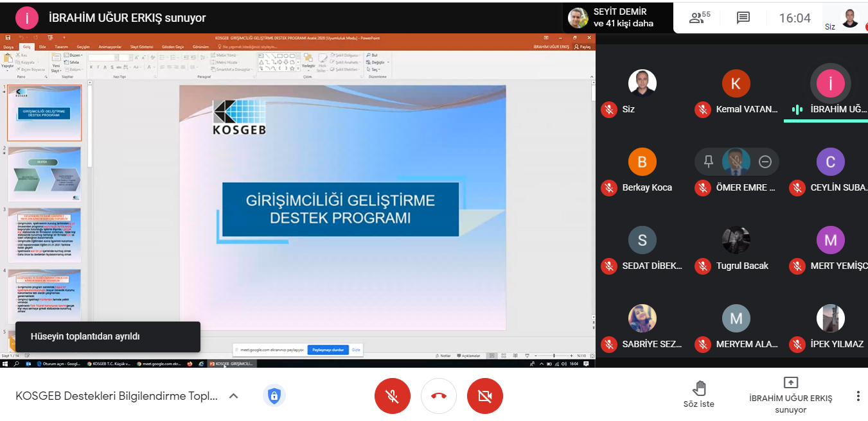Screen dimensions: 868x421
Task: Open the chat messages icon
Action: 743,18
